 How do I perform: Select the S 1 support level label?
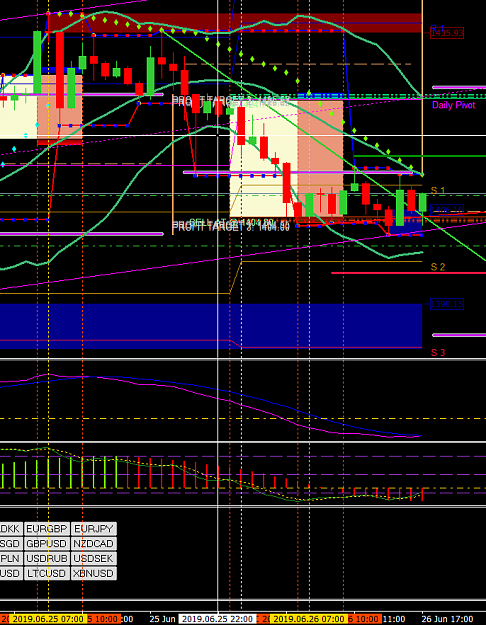pos(438,191)
